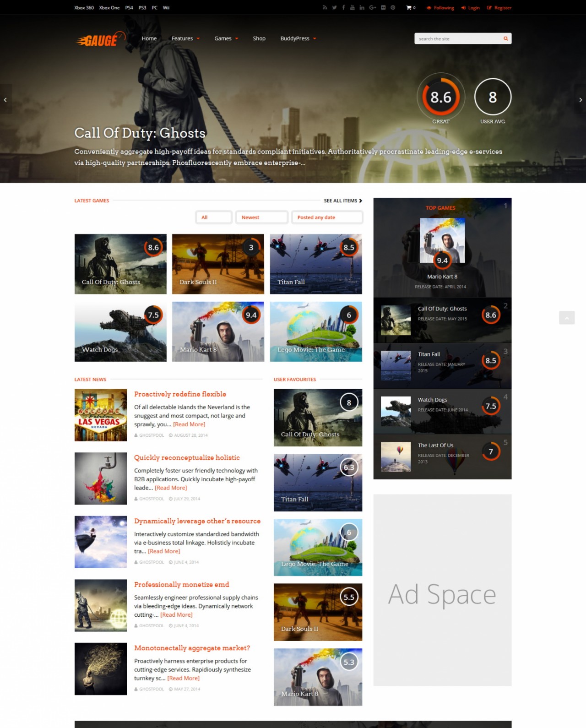Open the Quickly reconceptualize holistic article
586x728 pixels.
pyautogui.click(x=187, y=458)
